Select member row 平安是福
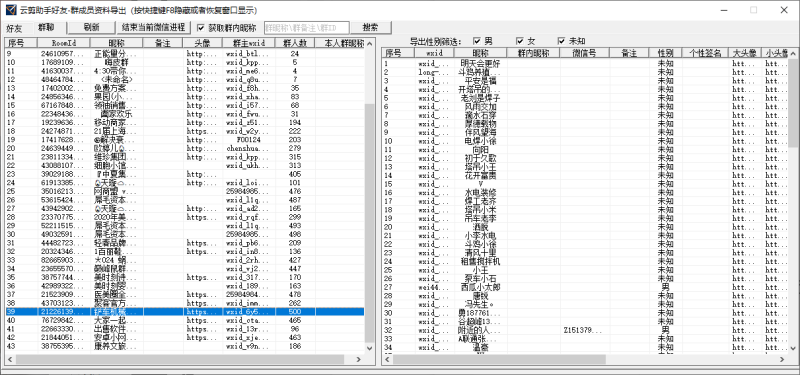This screenshot has width=800, height=375. coord(585,81)
